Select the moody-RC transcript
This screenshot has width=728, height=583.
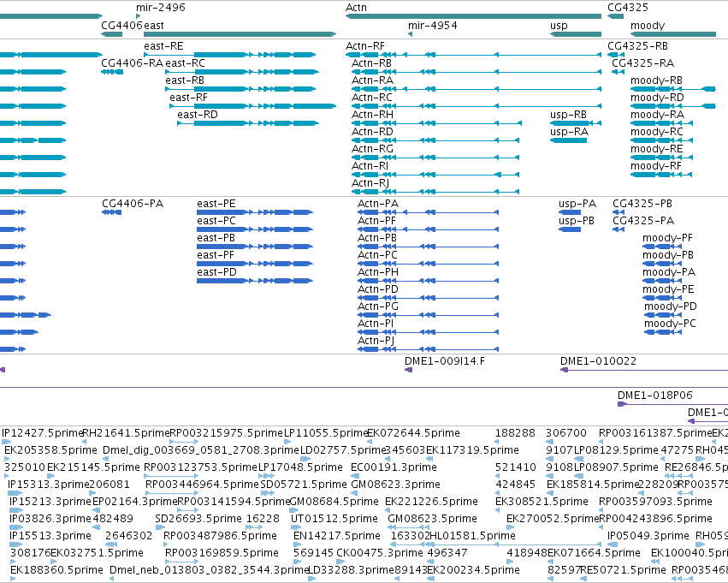[x=661, y=140]
